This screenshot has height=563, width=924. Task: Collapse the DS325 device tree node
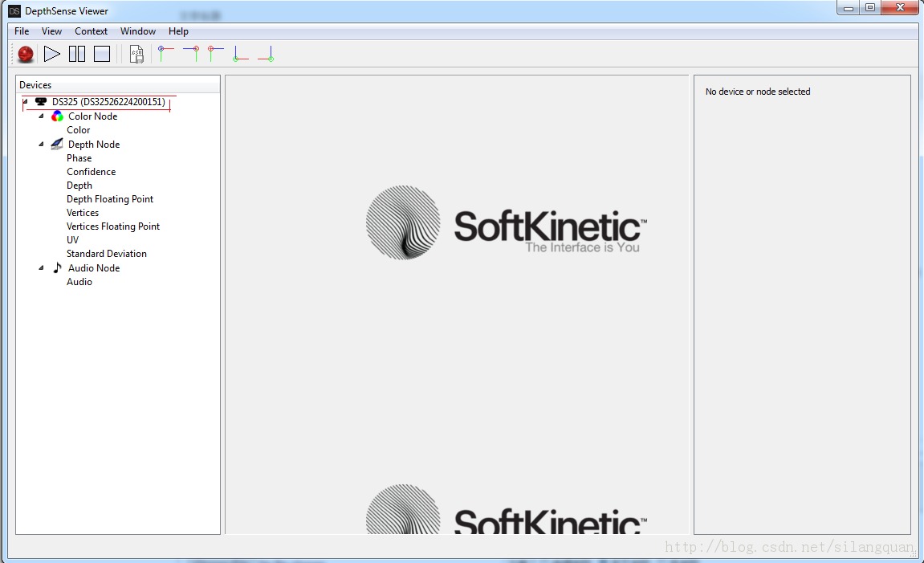click(26, 102)
